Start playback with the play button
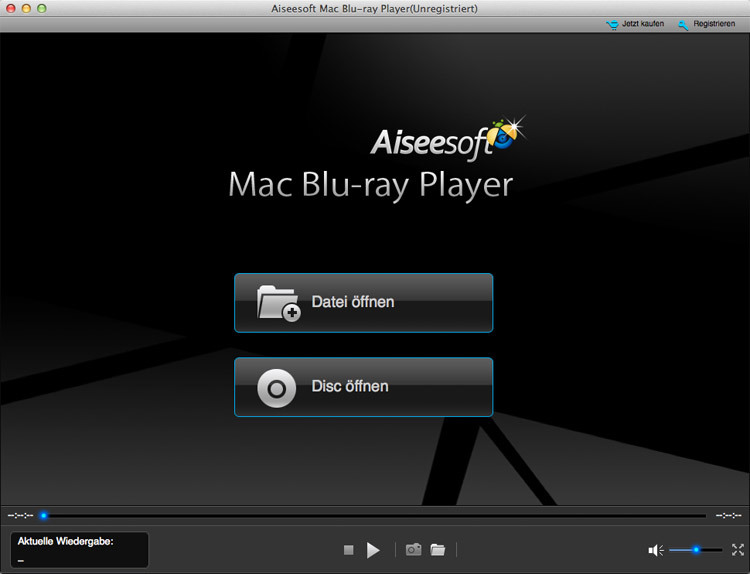Screen dimensions: 750x574 (373, 550)
